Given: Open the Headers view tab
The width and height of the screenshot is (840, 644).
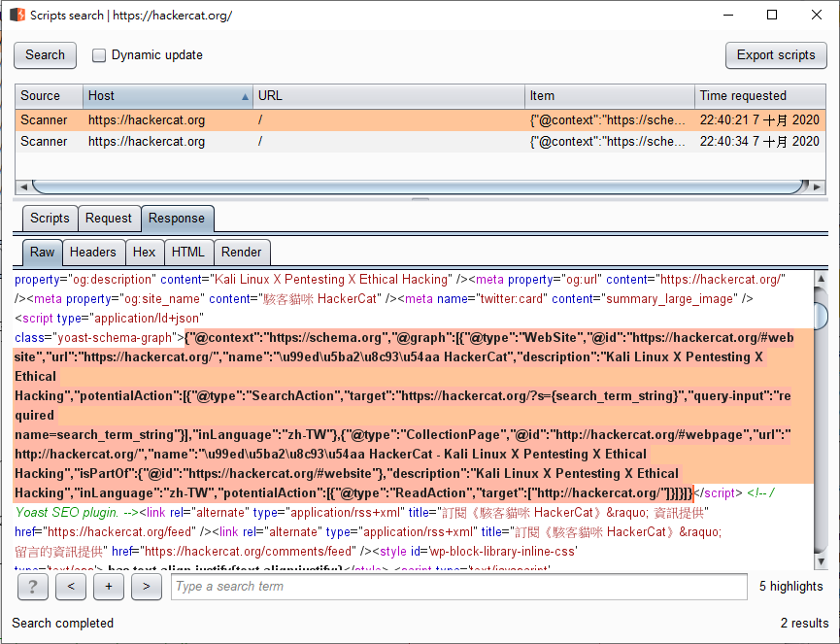Looking at the screenshot, I should click(93, 253).
